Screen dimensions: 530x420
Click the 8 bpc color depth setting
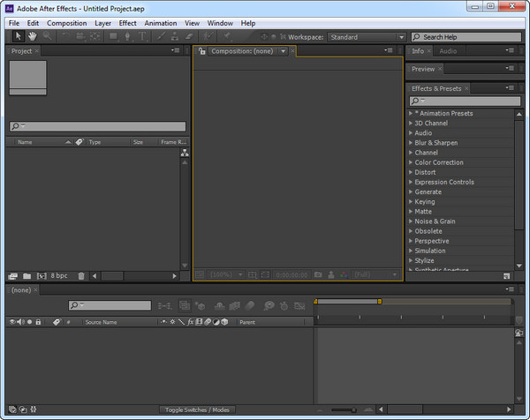[x=59, y=276]
